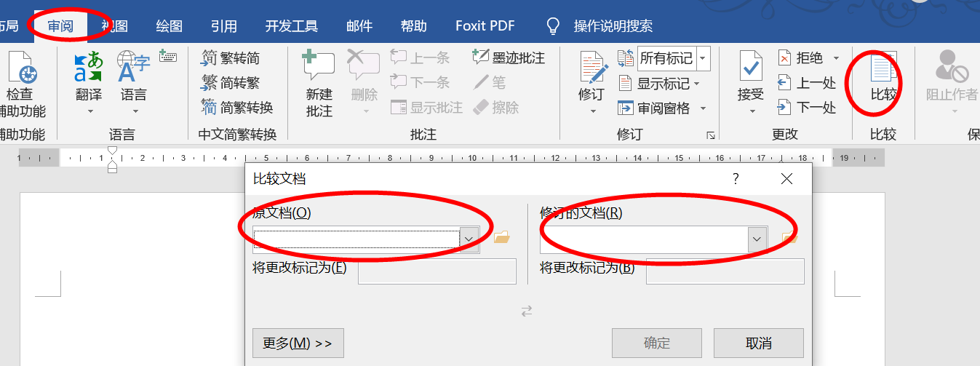This screenshot has width=980, height=366.
Task: Expand the 语言 dropdown arrow
Action: click(x=134, y=112)
